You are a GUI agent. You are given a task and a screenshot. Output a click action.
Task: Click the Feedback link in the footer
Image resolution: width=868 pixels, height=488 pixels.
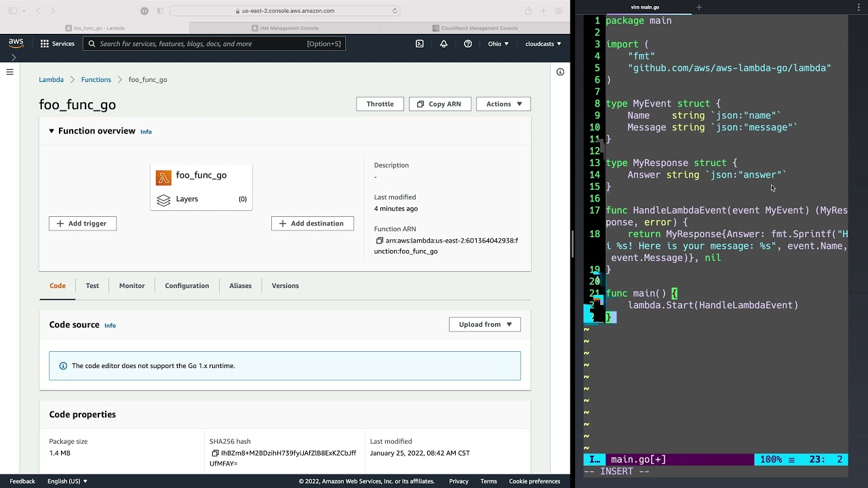(x=22, y=481)
